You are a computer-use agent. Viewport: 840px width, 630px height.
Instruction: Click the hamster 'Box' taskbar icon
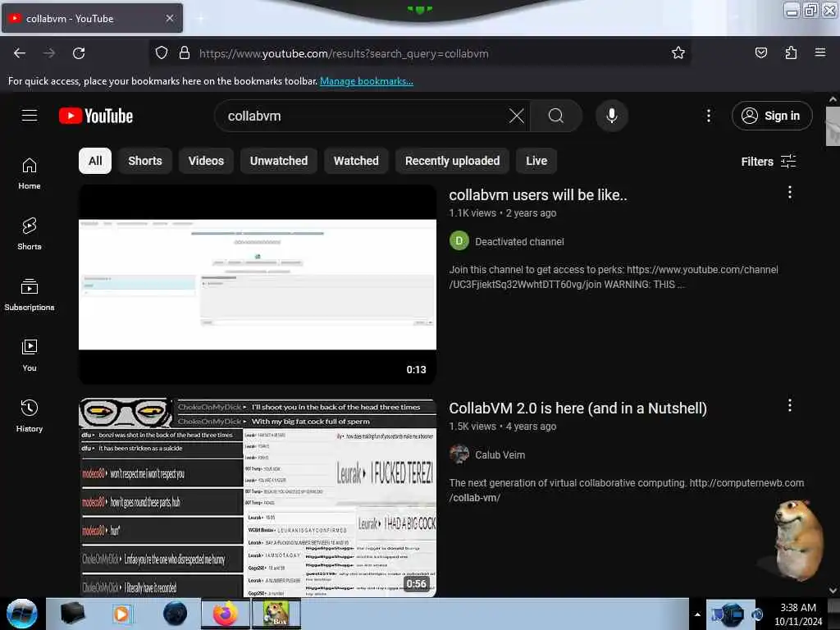pos(276,614)
